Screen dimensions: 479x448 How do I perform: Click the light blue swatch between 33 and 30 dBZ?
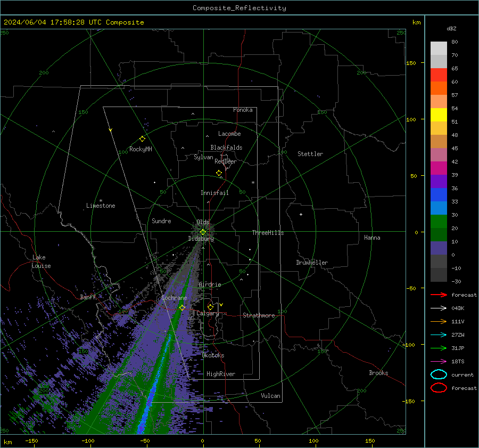439,208
